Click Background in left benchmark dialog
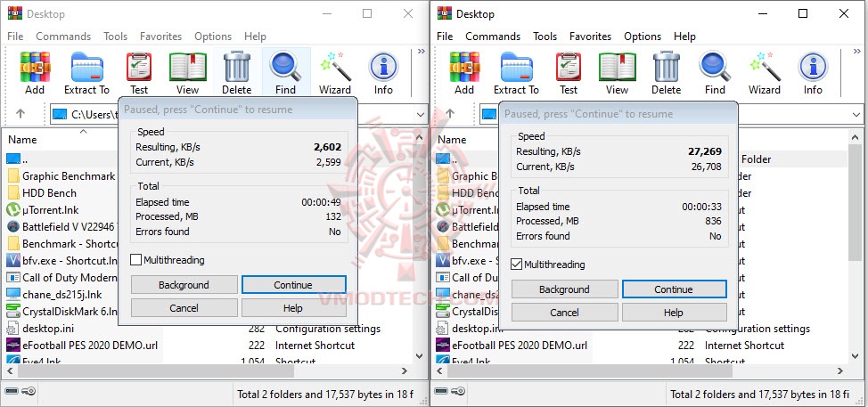This screenshot has width=868, height=407. [x=184, y=285]
